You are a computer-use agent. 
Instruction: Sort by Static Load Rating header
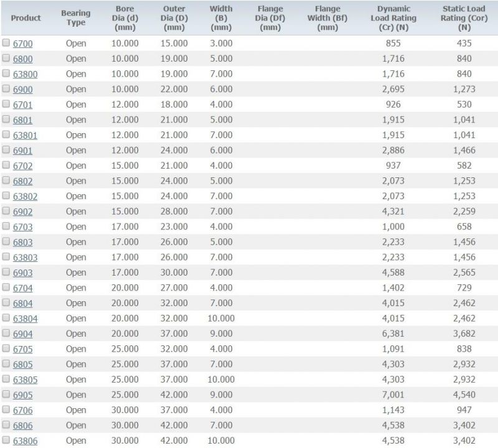[464, 18]
